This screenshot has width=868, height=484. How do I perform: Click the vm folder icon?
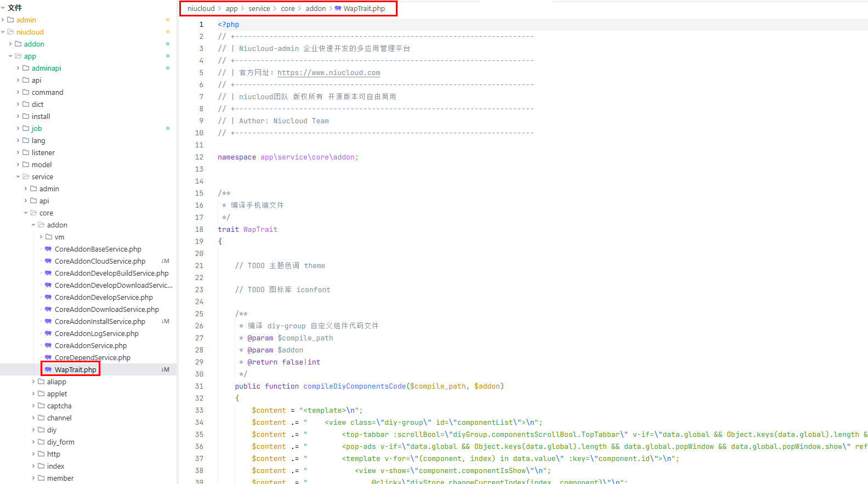coord(49,237)
